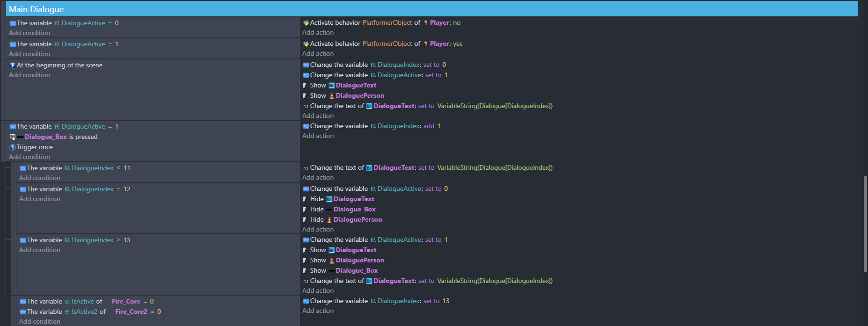Click the Trigger once condition icon
This screenshot has height=326, width=868.
tap(13, 147)
